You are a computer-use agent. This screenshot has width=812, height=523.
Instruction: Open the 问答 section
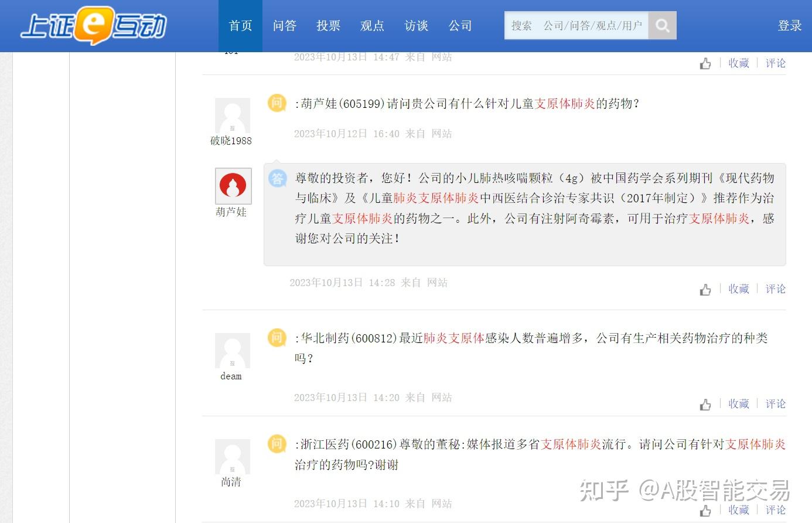284,26
